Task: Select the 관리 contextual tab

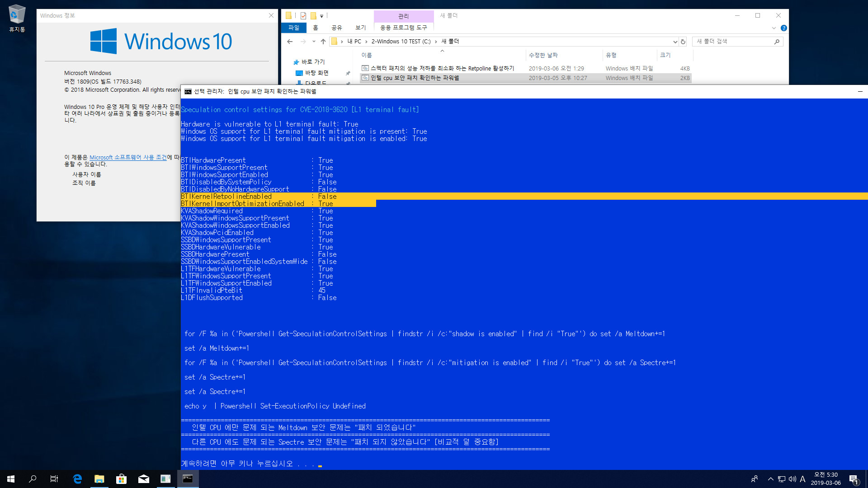Action: coord(404,16)
